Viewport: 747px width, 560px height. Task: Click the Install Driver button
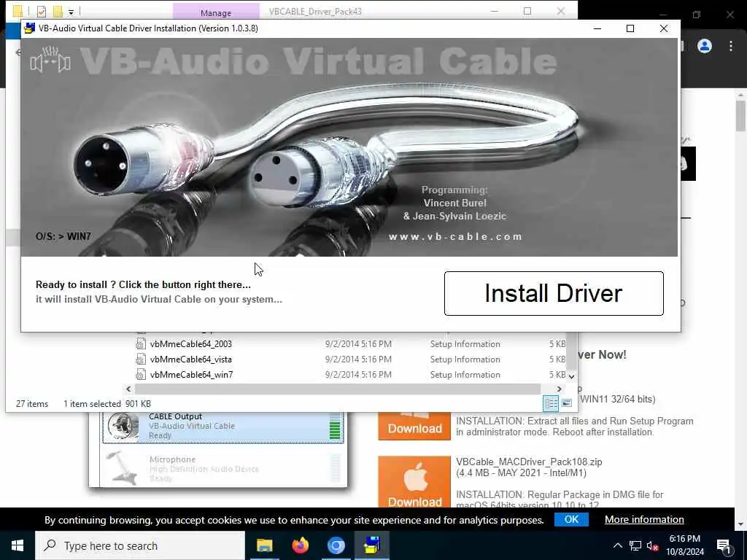coord(554,293)
